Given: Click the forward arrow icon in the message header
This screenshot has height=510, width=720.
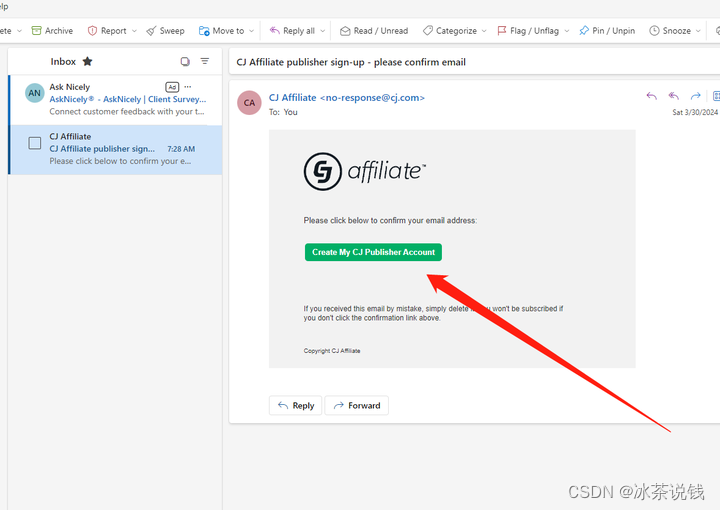Looking at the screenshot, I should click(x=696, y=96).
